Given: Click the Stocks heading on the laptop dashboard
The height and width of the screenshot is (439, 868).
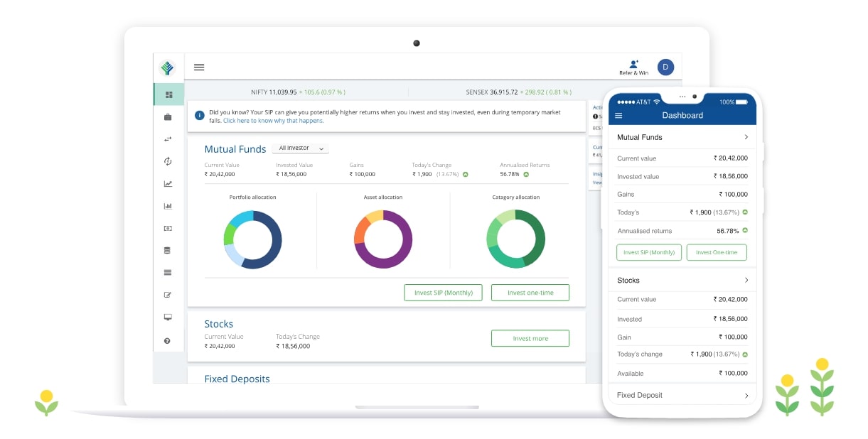Looking at the screenshot, I should [219, 324].
